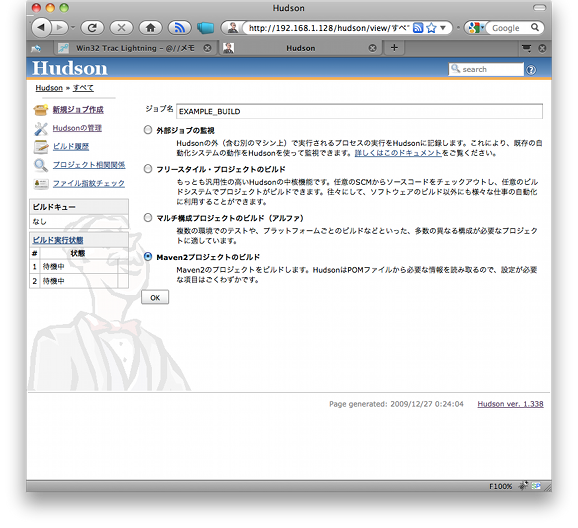Click the spider icon in status bar
The image size is (578, 528).
[523, 486]
